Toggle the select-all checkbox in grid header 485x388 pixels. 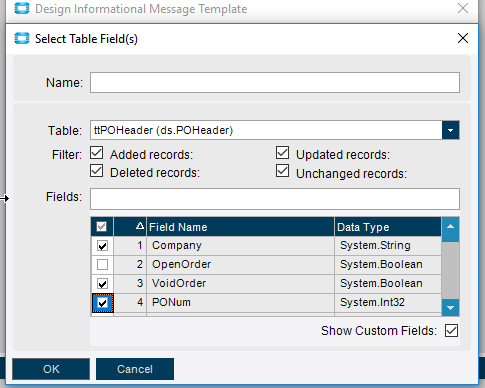click(x=102, y=227)
